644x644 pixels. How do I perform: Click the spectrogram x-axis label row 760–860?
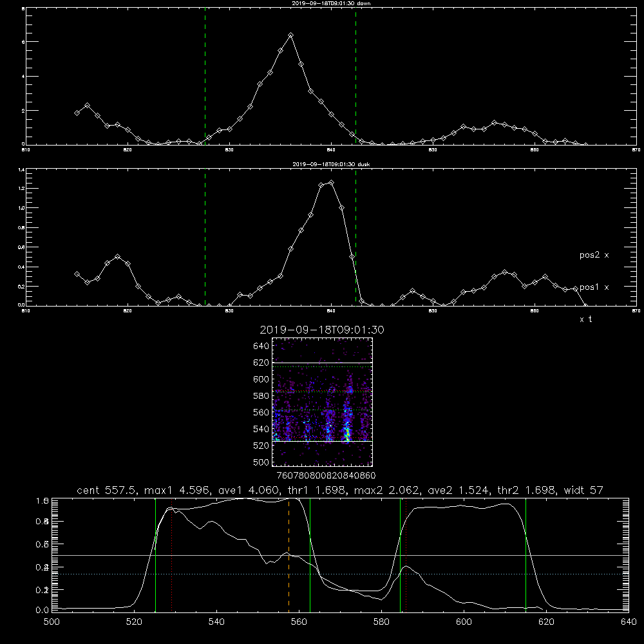[x=326, y=476]
